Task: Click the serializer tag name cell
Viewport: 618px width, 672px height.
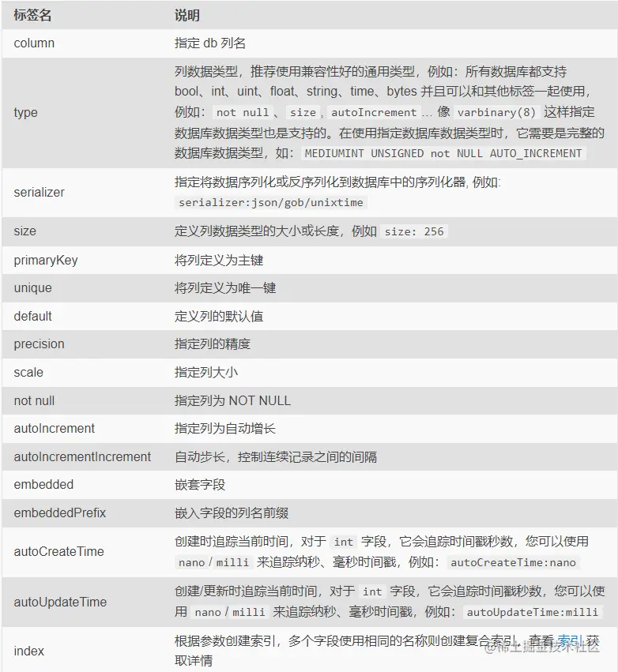Action: click(39, 192)
